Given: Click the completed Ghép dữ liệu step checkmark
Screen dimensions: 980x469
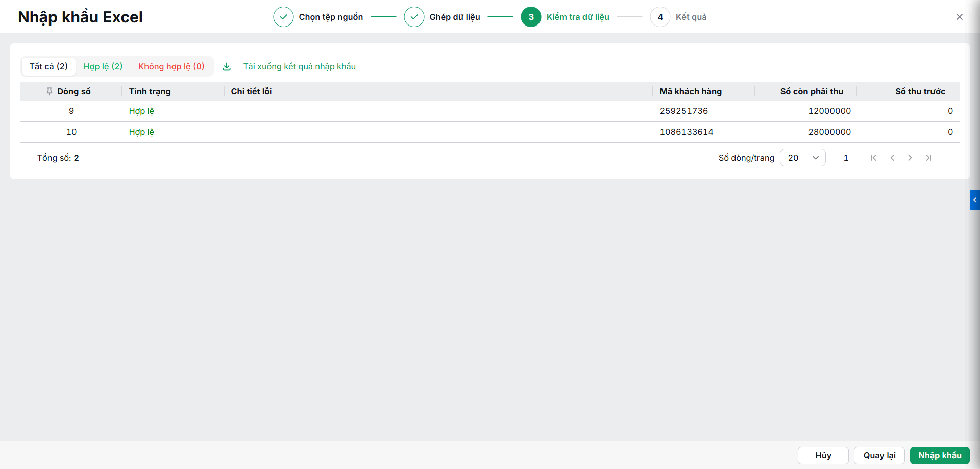Looking at the screenshot, I should (x=414, y=17).
